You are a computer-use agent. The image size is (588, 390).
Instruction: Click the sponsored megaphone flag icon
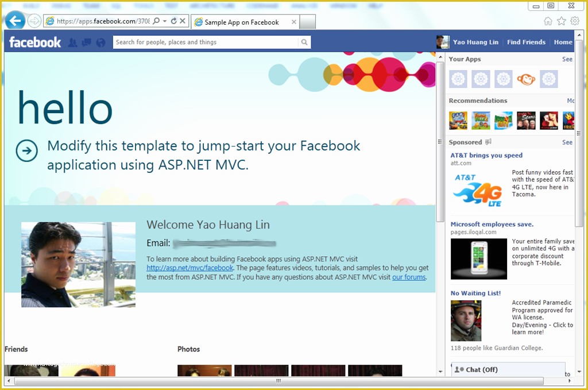[x=488, y=142]
